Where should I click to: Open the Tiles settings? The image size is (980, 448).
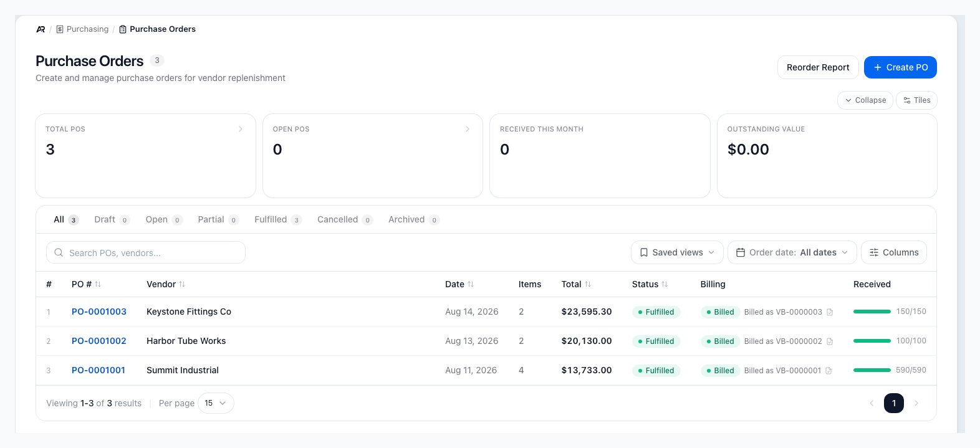pyautogui.click(x=916, y=100)
